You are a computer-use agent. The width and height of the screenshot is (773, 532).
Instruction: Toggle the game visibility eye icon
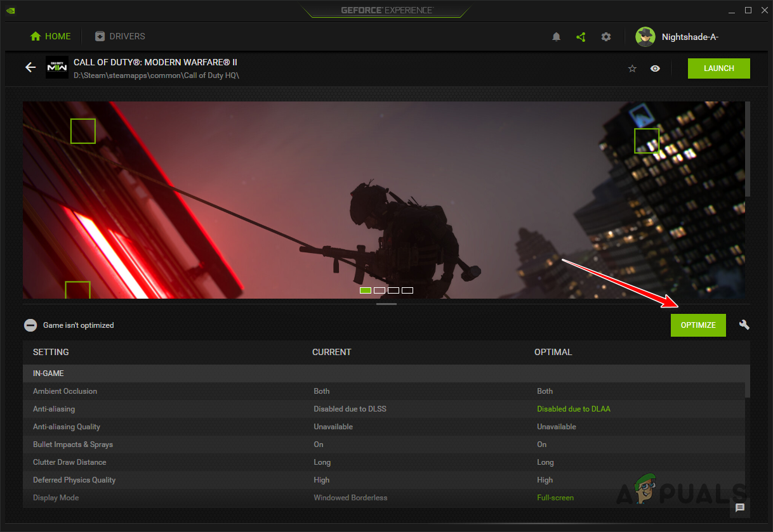coord(655,68)
